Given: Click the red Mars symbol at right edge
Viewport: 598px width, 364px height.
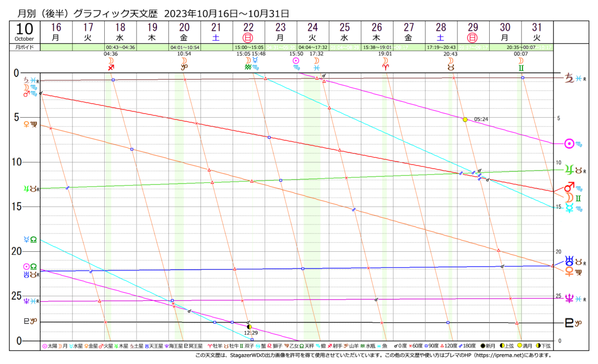Looking at the screenshot, I should [x=569, y=187].
